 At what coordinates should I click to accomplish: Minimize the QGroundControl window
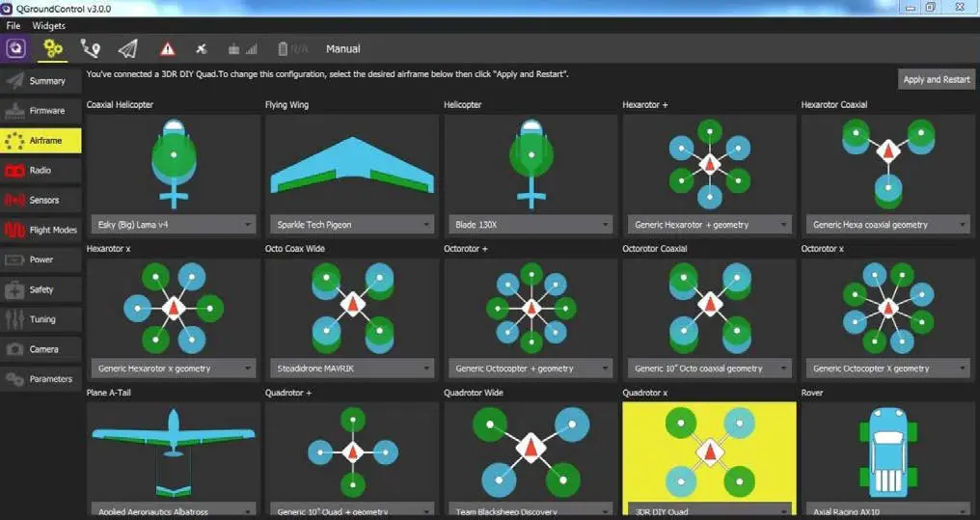pos(910,8)
